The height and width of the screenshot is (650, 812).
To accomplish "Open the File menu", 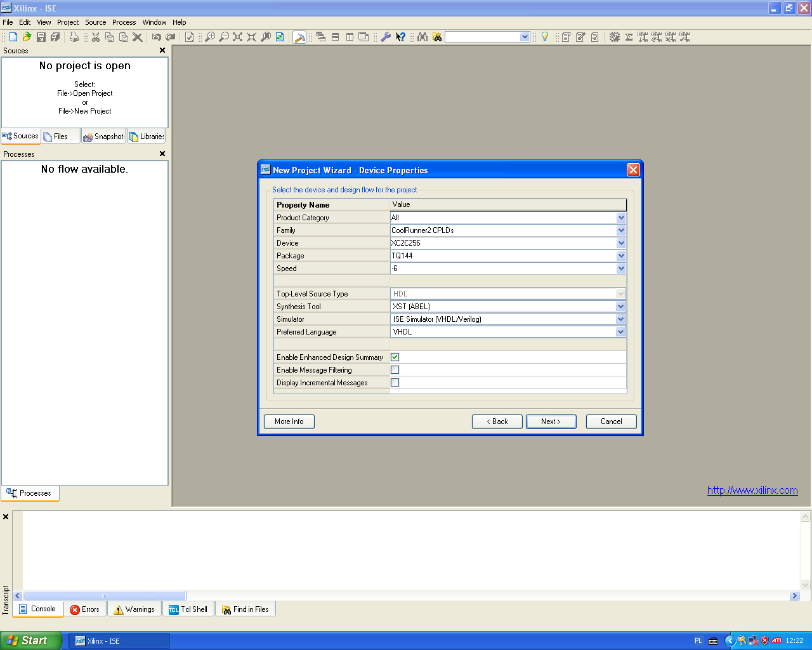I will coord(8,22).
